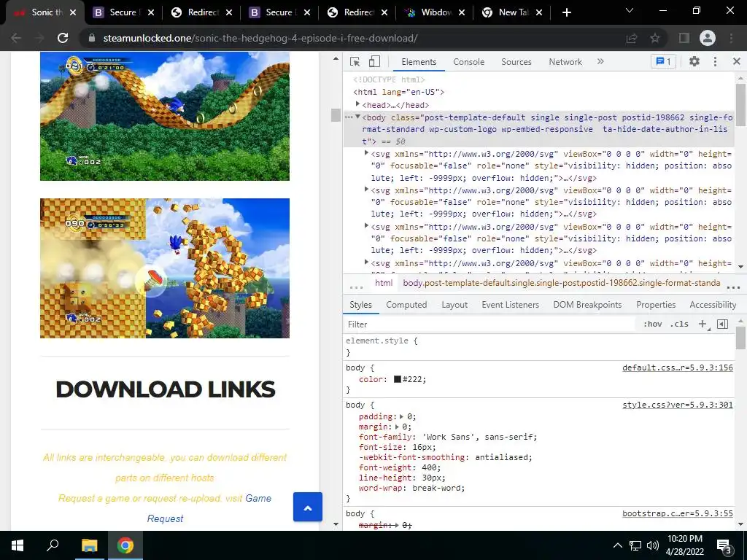747x560 pixels.
Task: Open the Windows Start menu
Action: pyautogui.click(x=18, y=545)
